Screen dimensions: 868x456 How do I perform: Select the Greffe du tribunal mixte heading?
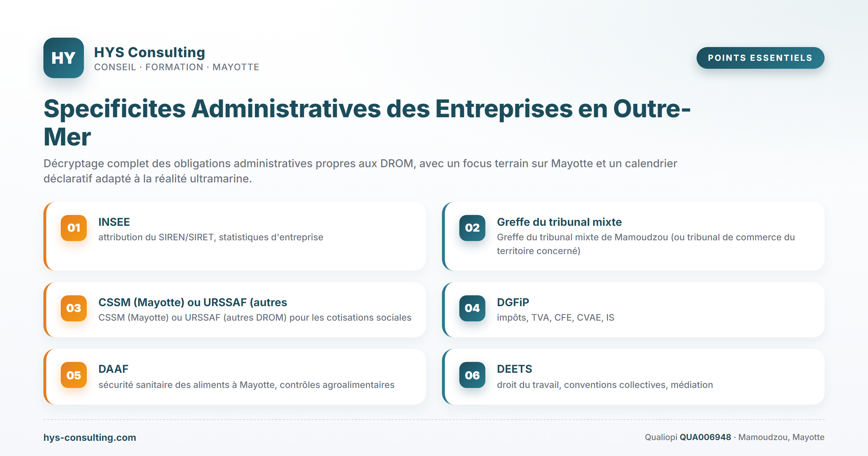tap(559, 222)
